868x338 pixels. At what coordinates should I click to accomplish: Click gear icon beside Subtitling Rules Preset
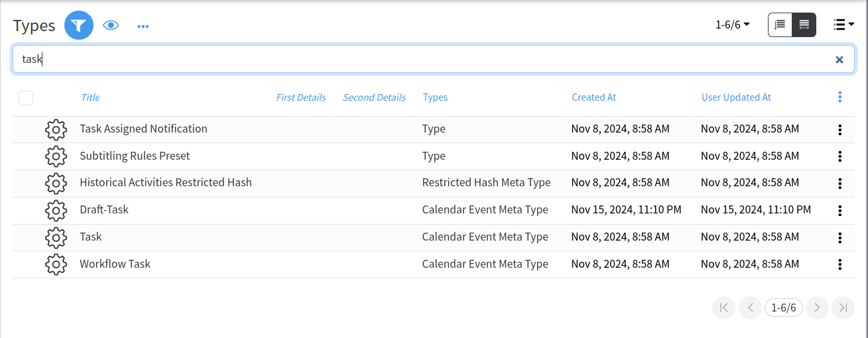click(x=56, y=156)
